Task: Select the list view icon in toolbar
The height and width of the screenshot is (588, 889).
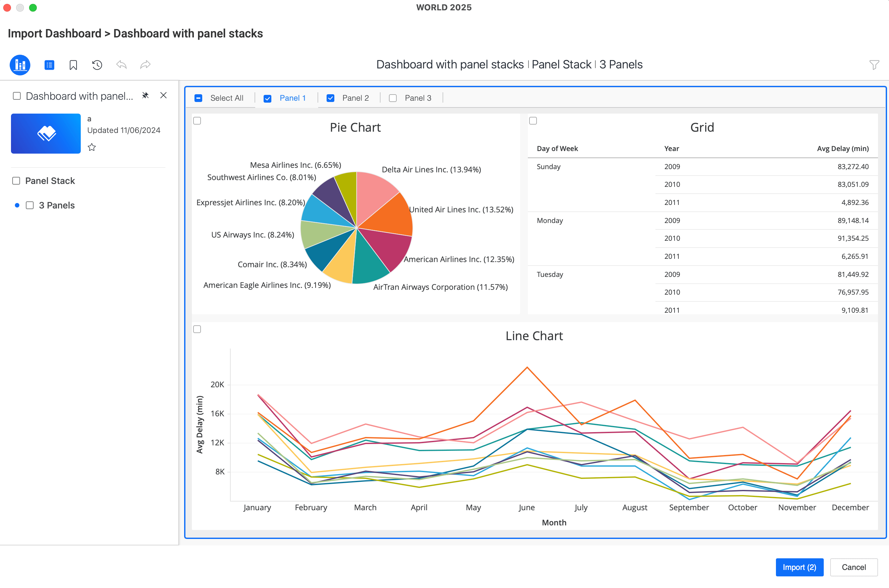Action: point(49,65)
